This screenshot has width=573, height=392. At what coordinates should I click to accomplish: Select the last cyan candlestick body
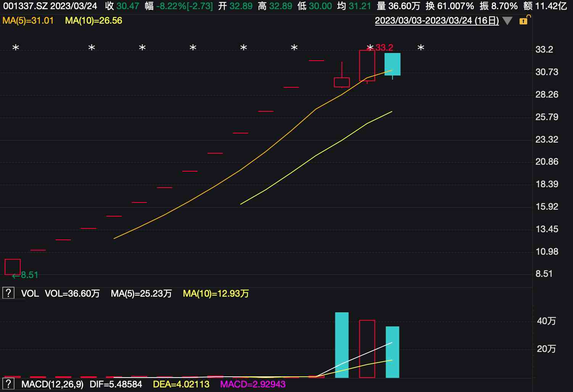[392, 64]
